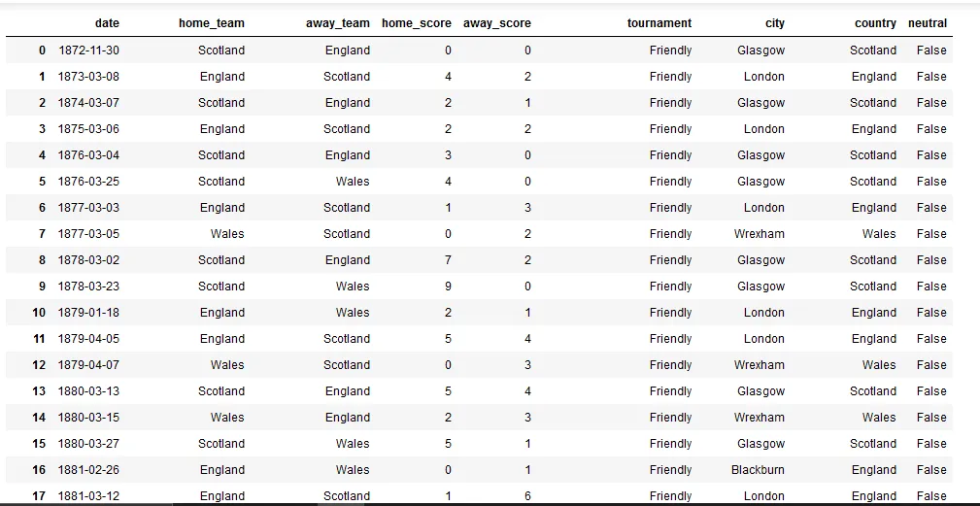The height and width of the screenshot is (506, 980).
Task: Click the home_team column header
Action: [212, 23]
